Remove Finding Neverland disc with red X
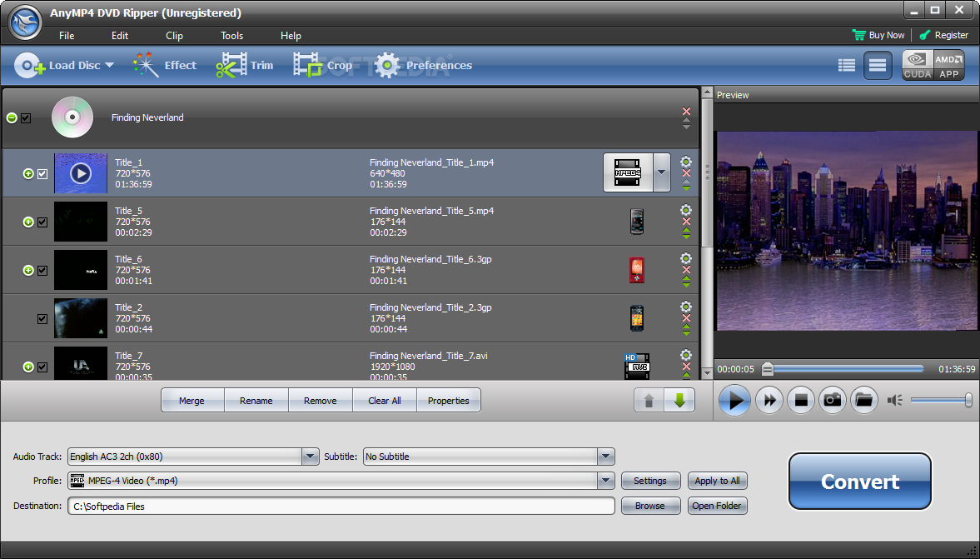This screenshot has width=980, height=559. (686, 112)
